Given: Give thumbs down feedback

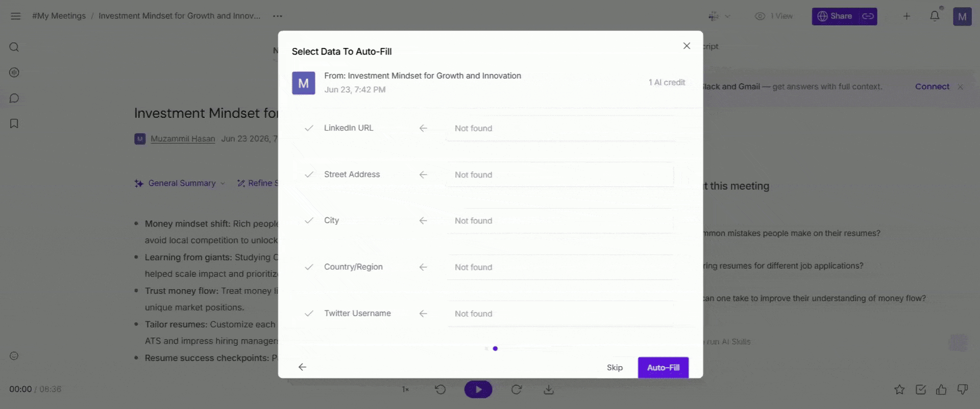Looking at the screenshot, I should click(963, 390).
